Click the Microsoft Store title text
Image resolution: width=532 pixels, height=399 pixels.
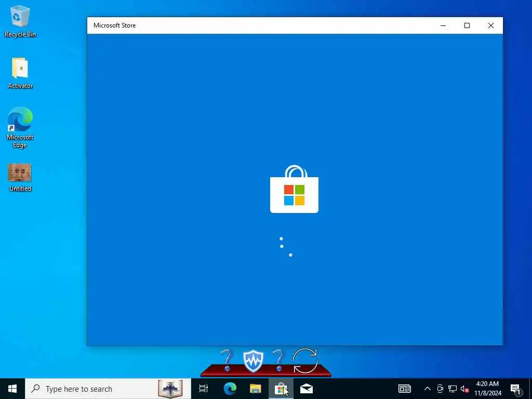click(x=115, y=25)
